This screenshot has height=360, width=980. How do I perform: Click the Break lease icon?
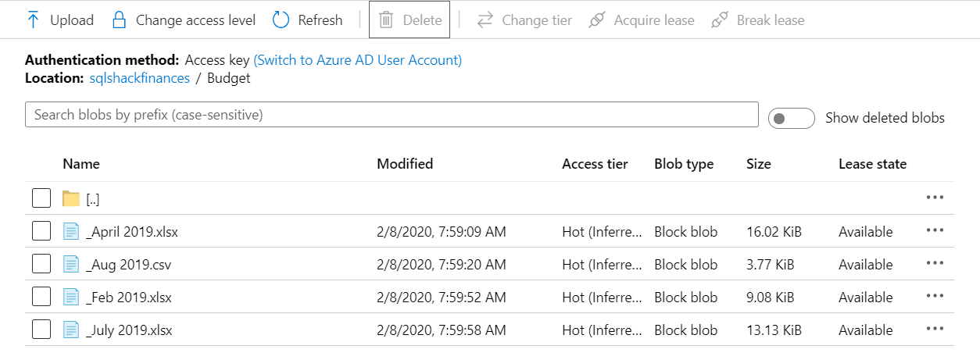[x=720, y=20]
